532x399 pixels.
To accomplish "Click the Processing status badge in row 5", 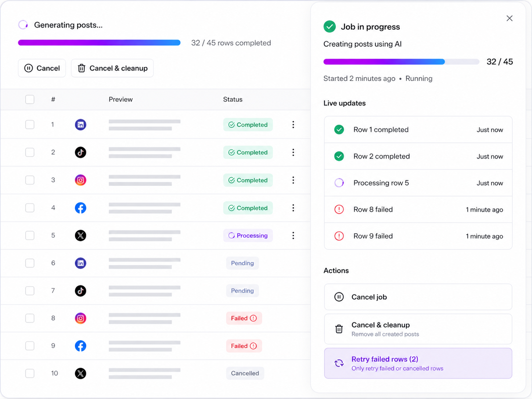I will click(248, 236).
